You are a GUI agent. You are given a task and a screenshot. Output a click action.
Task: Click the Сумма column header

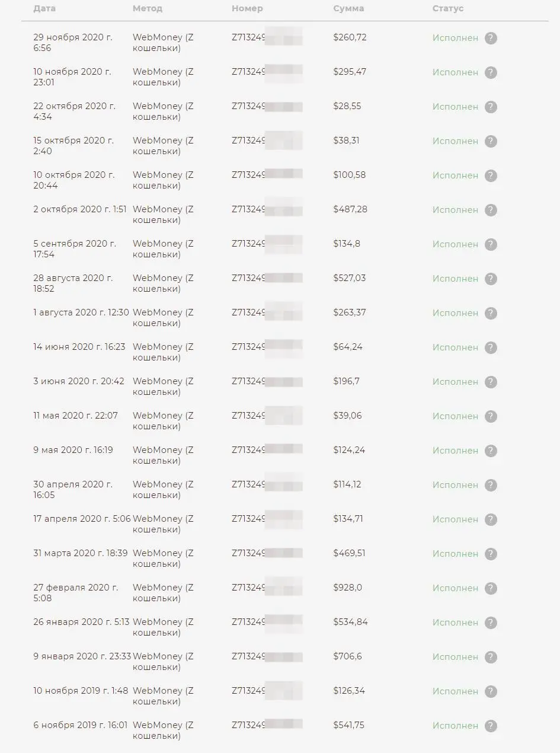pyautogui.click(x=349, y=9)
